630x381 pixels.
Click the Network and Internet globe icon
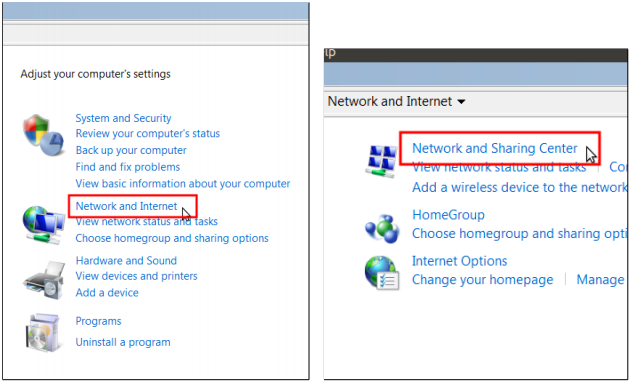pos(44,225)
